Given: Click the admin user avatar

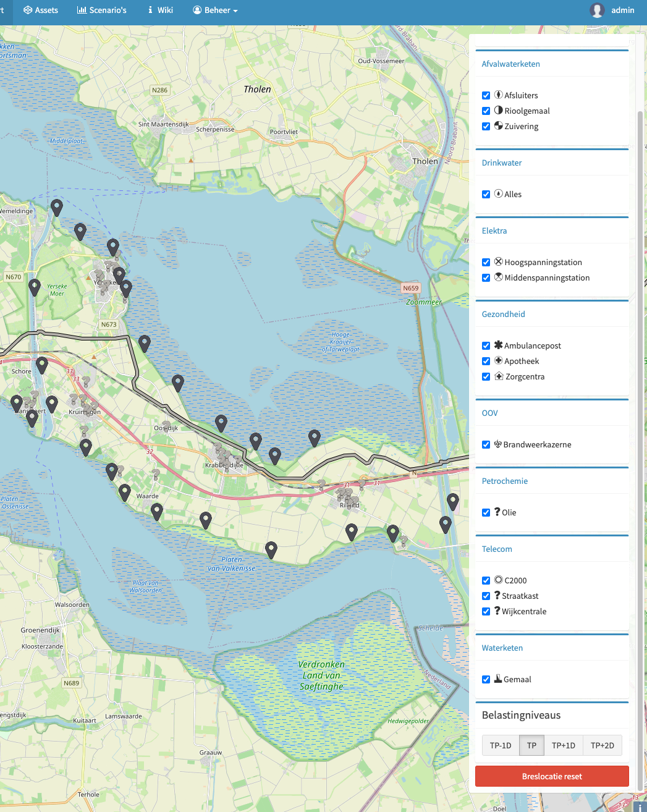Looking at the screenshot, I should click(597, 10).
